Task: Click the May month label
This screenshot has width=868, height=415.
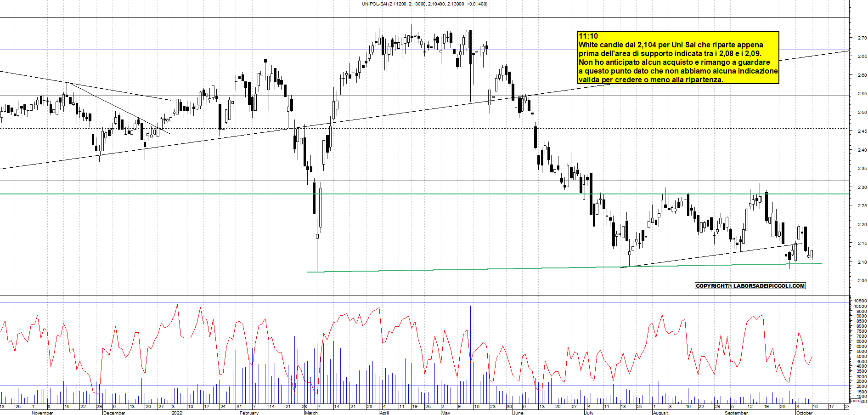Action: tap(445, 413)
